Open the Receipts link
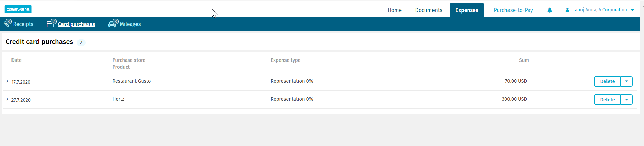This screenshot has width=644, height=146. click(23, 24)
